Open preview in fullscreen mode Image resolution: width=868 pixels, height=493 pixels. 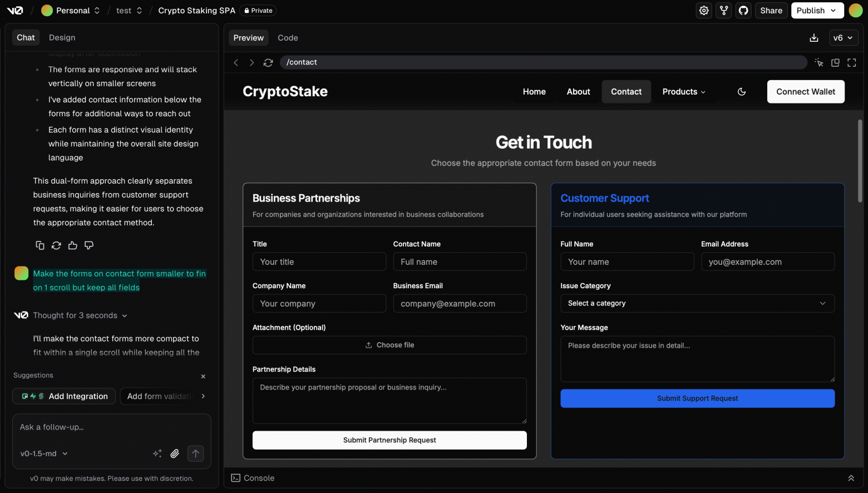851,62
